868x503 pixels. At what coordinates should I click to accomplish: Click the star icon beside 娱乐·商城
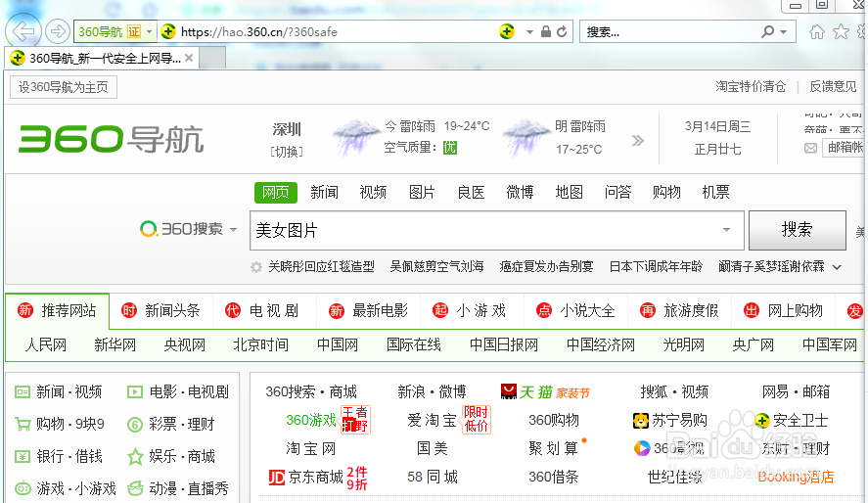[x=135, y=457]
